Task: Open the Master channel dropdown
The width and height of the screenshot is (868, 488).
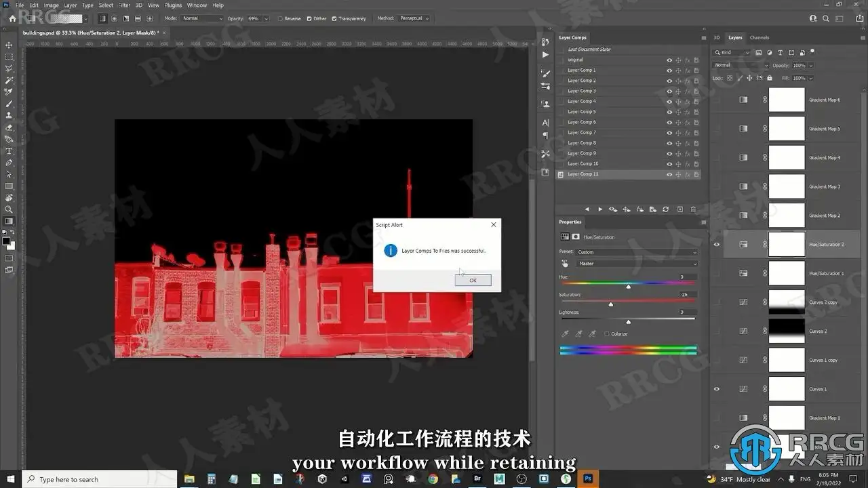Action: [x=637, y=263]
